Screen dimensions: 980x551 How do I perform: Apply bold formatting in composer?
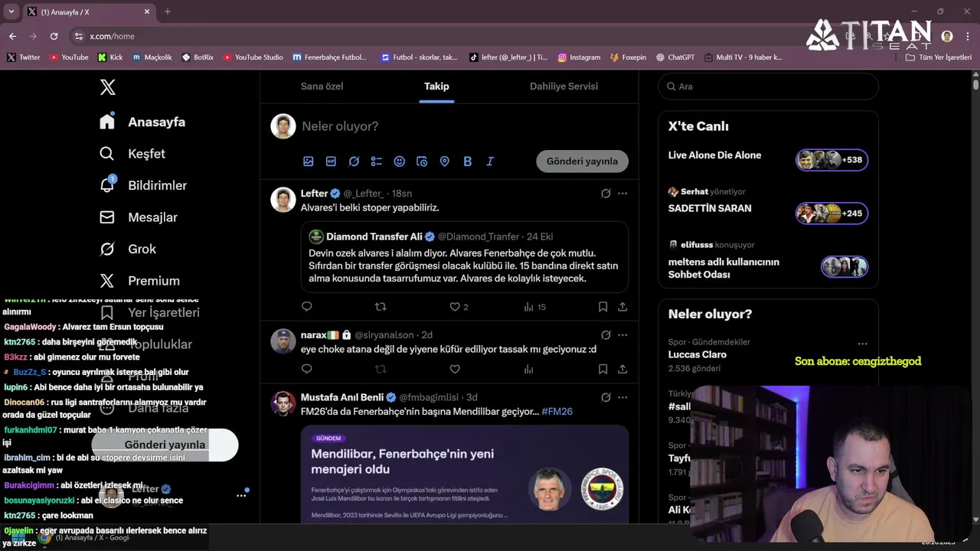[x=467, y=161]
